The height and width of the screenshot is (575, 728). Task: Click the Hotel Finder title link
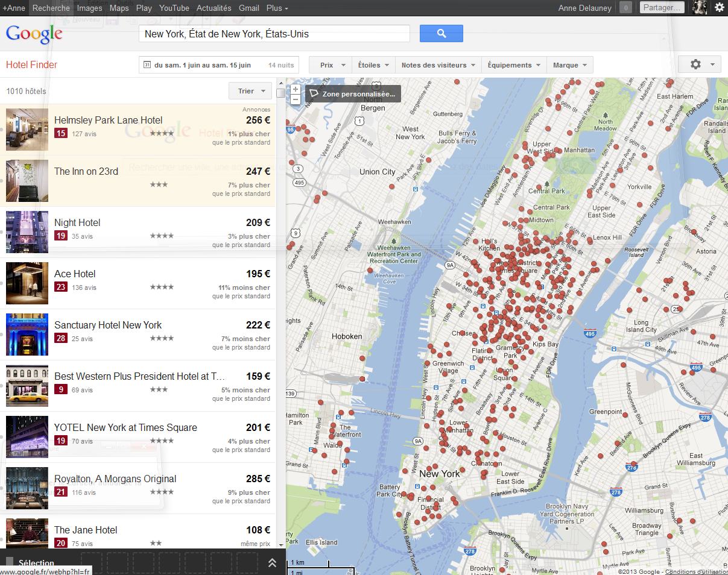pyautogui.click(x=31, y=65)
